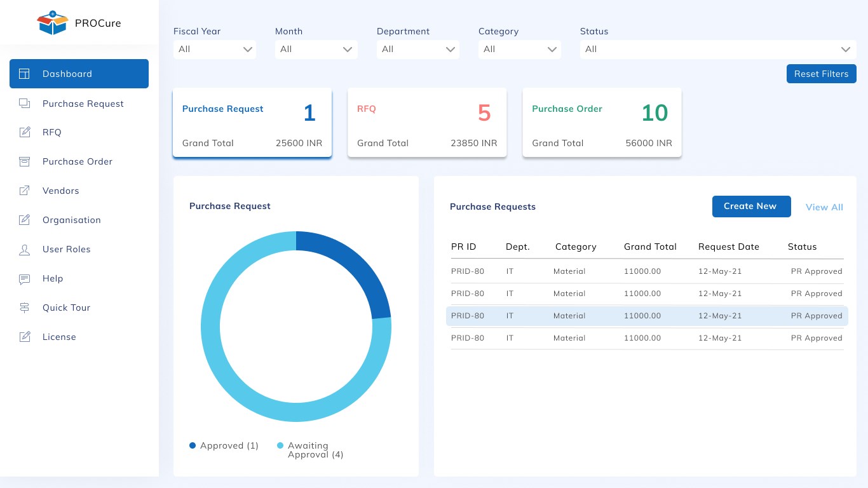Image resolution: width=868 pixels, height=488 pixels.
Task: Click the Approved (1) legend color dot
Action: pyautogui.click(x=193, y=445)
